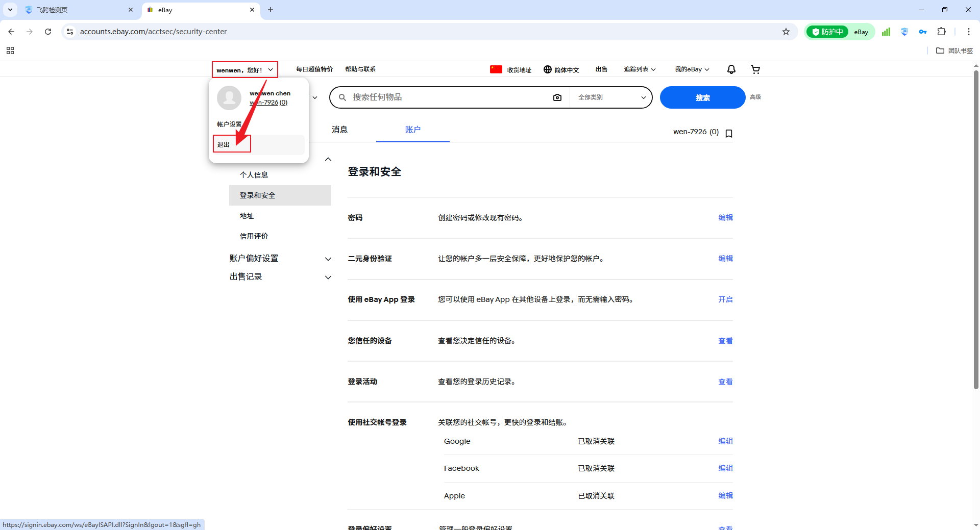
Task: Expand the 追踪列表 dropdown
Action: coord(640,69)
